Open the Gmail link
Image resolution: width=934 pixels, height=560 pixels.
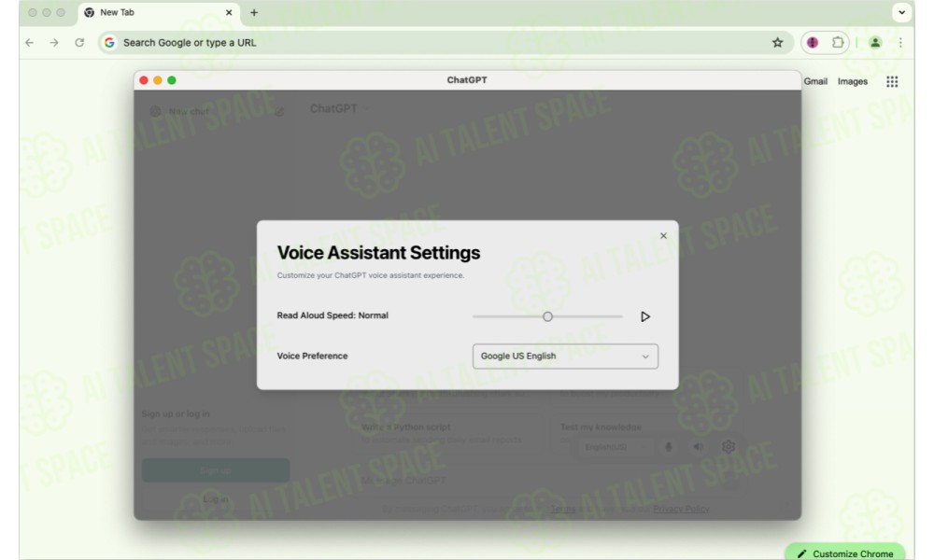[x=814, y=81]
